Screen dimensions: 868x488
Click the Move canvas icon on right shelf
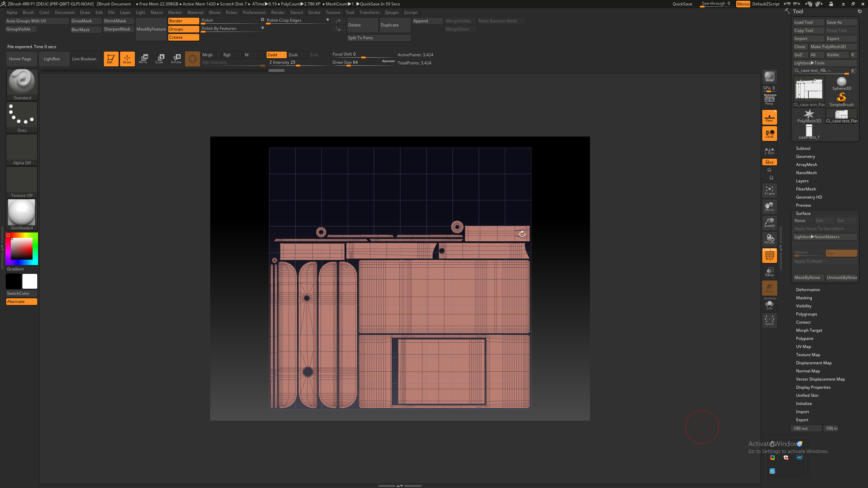coord(769,207)
